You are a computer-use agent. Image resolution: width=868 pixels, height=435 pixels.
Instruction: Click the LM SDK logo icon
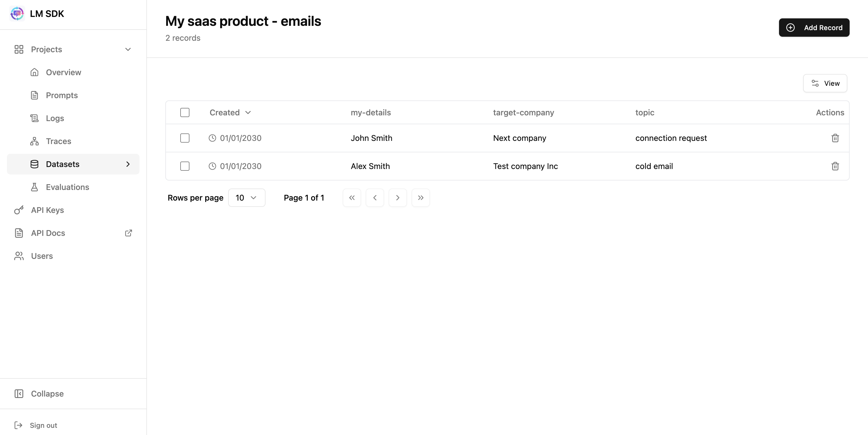[x=17, y=13]
